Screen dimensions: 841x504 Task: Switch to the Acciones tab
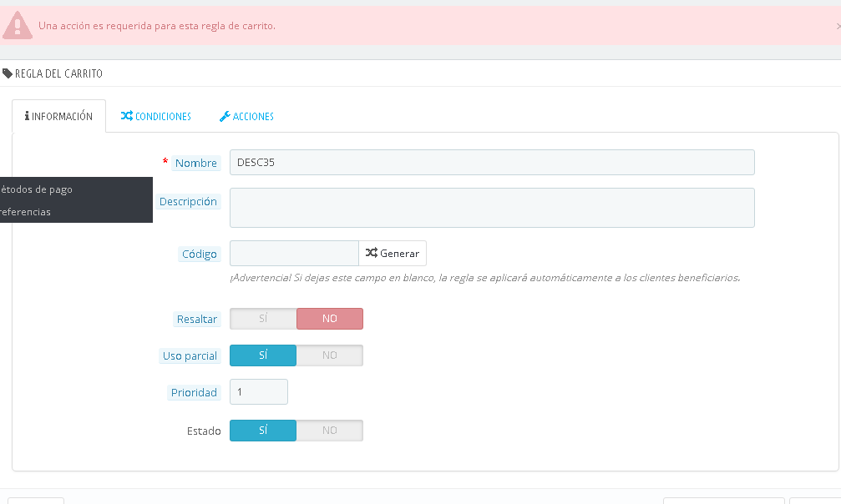point(246,116)
